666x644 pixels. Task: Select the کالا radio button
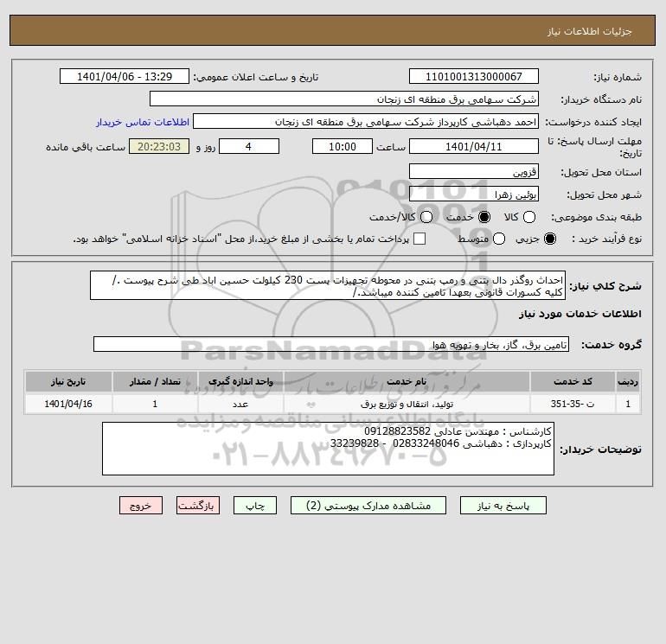(528, 217)
